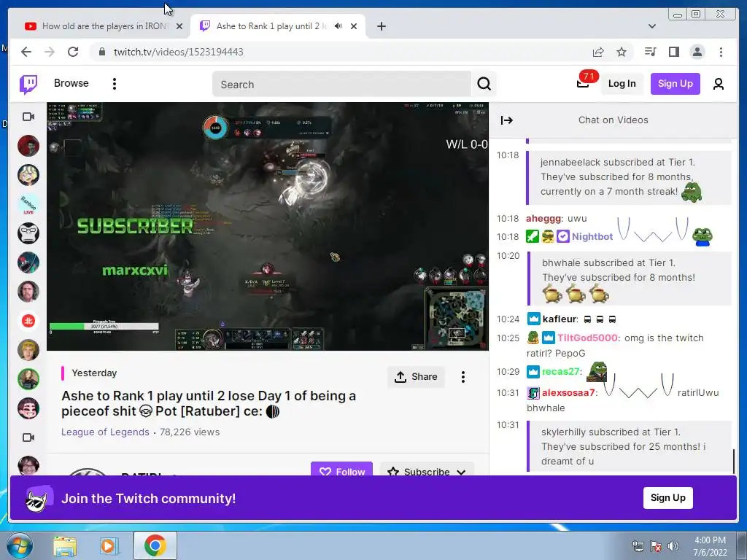Screen dimensions: 747x560
Task: Open the user profile icon menu
Action: click(x=719, y=84)
